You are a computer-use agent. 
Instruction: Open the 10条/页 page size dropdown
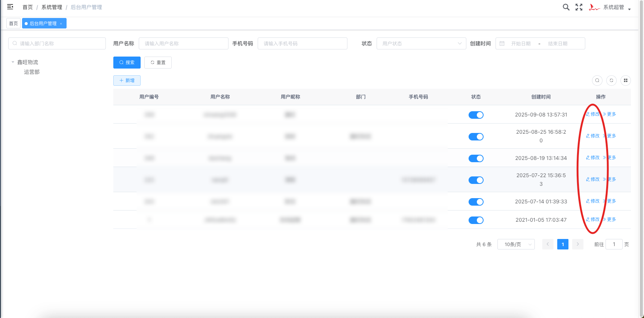coord(516,244)
